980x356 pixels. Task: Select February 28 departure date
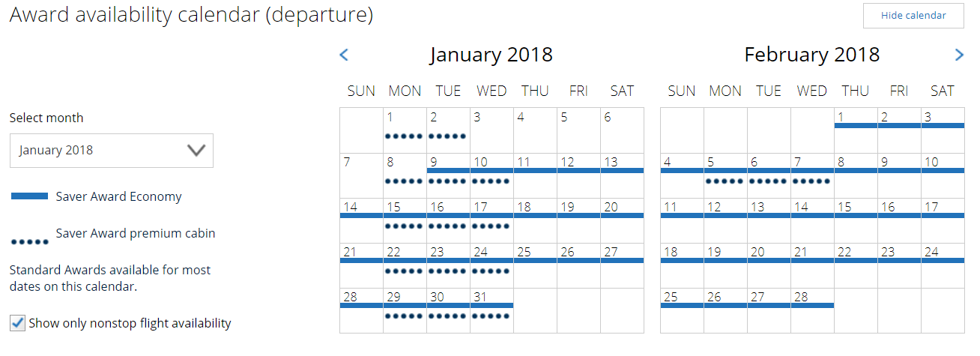(812, 310)
